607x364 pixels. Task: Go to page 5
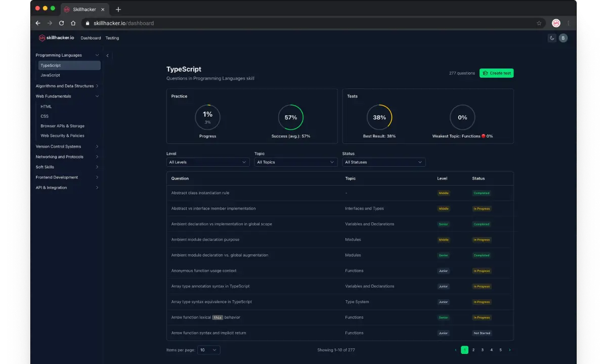(501, 350)
